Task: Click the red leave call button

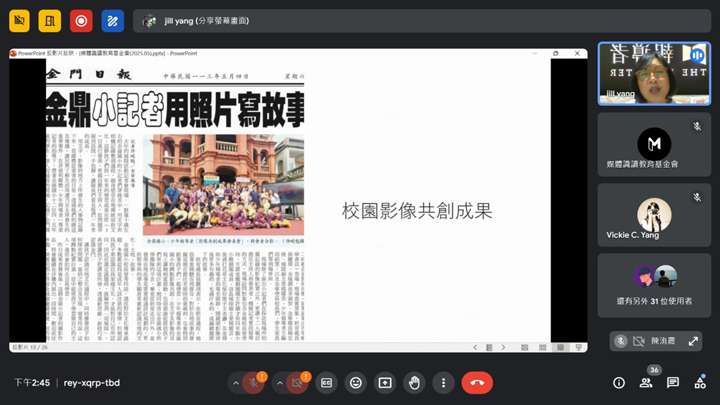Action: (x=477, y=383)
